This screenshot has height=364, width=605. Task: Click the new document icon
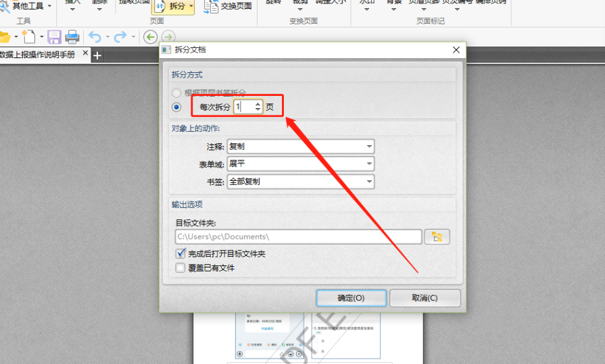point(29,36)
